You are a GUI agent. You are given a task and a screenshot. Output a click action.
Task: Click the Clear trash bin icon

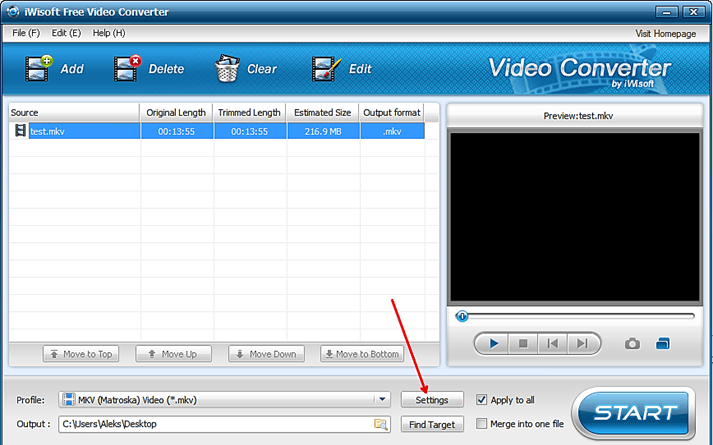click(227, 69)
